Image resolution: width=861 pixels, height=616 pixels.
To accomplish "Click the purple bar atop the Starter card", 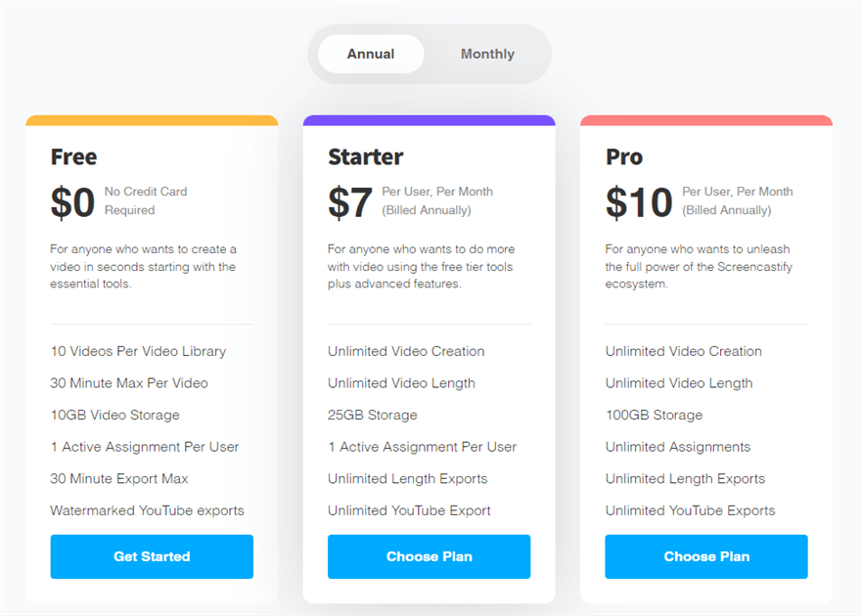I will click(x=429, y=121).
